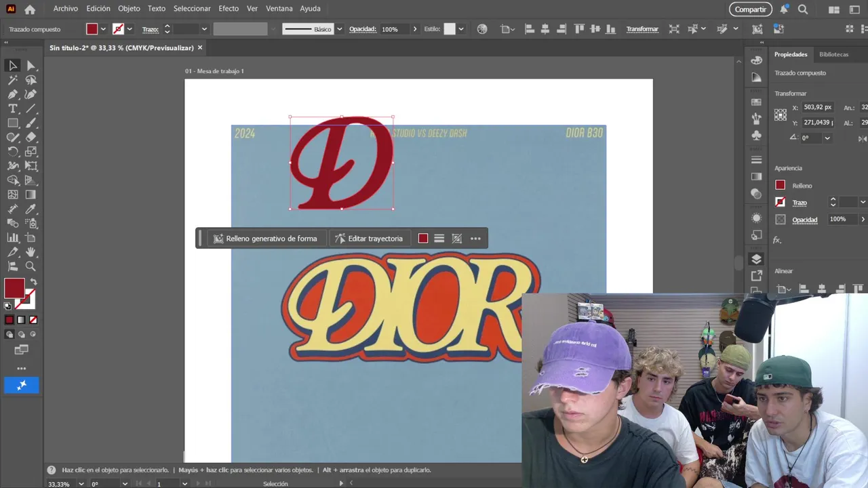Open the Estilo graphic style dropdown
The width and height of the screenshot is (868, 488).
[x=461, y=29]
